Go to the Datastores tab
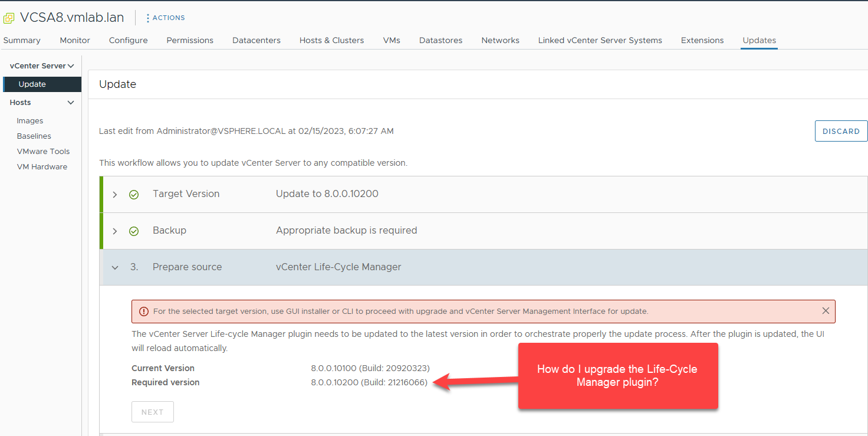The width and height of the screenshot is (868, 436). coord(440,40)
